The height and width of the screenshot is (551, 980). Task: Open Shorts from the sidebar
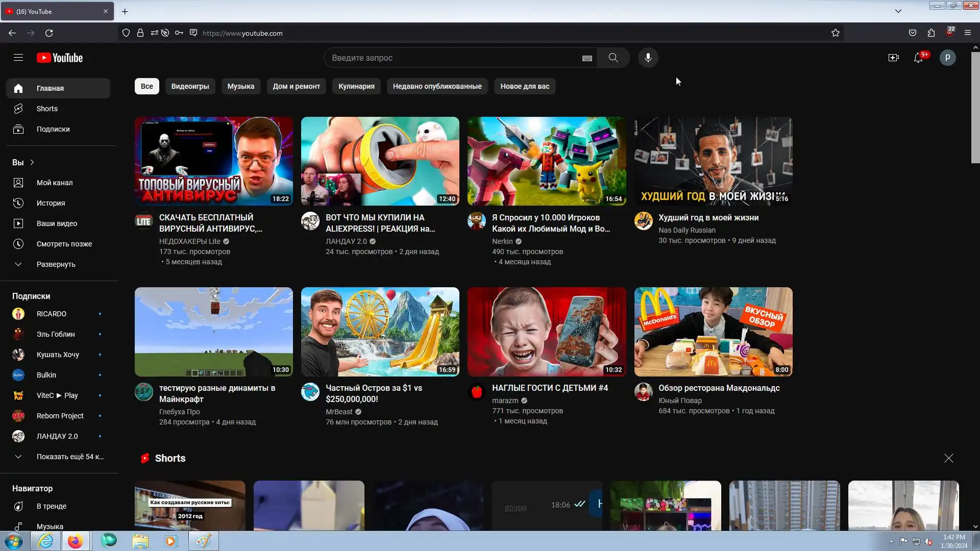pos(47,109)
